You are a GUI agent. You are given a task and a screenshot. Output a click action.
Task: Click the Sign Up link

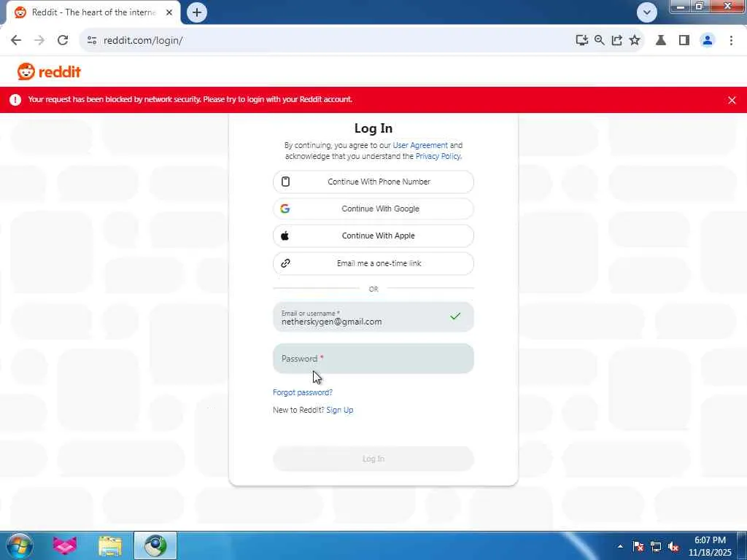340,410
